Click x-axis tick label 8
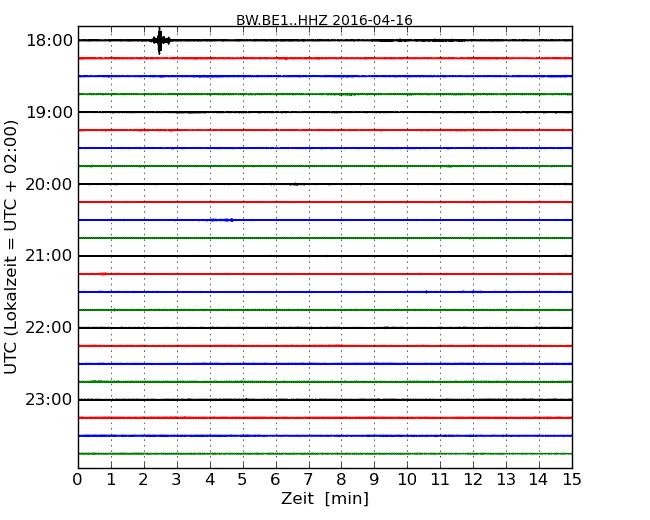Screen dimensions: 650x520 (341, 480)
